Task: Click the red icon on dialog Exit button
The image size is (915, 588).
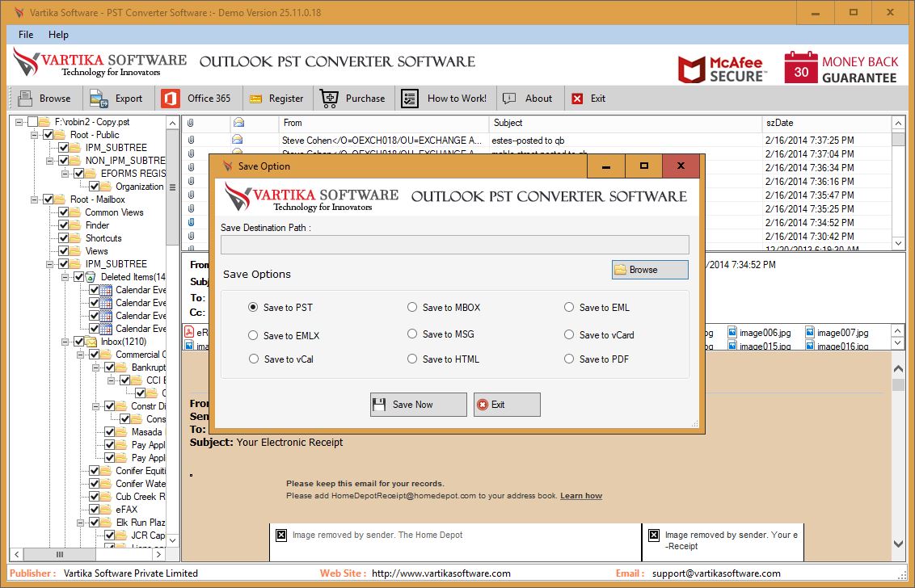Action: (x=482, y=405)
